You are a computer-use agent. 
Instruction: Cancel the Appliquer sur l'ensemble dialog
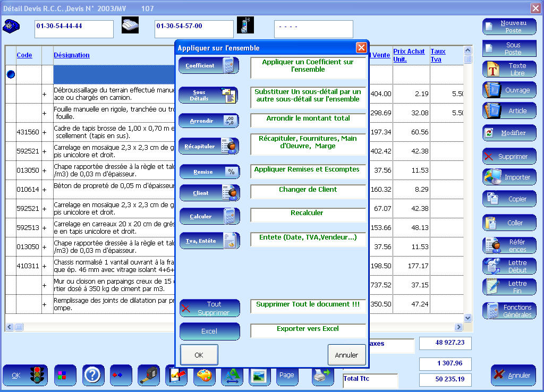click(346, 355)
